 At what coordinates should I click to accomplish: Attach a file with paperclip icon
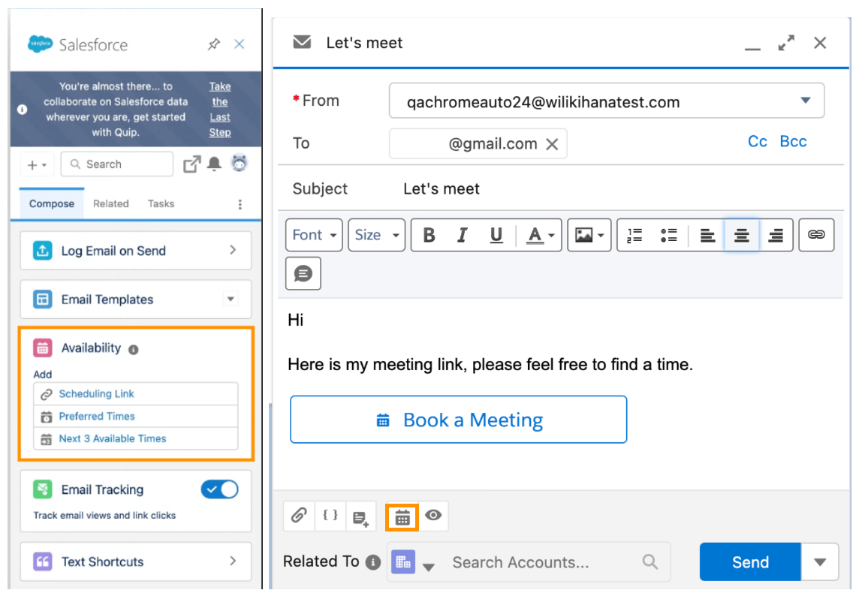[299, 516]
